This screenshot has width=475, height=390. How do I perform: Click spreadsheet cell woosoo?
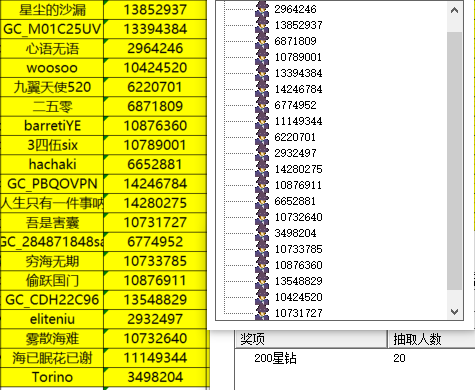[52, 68]
